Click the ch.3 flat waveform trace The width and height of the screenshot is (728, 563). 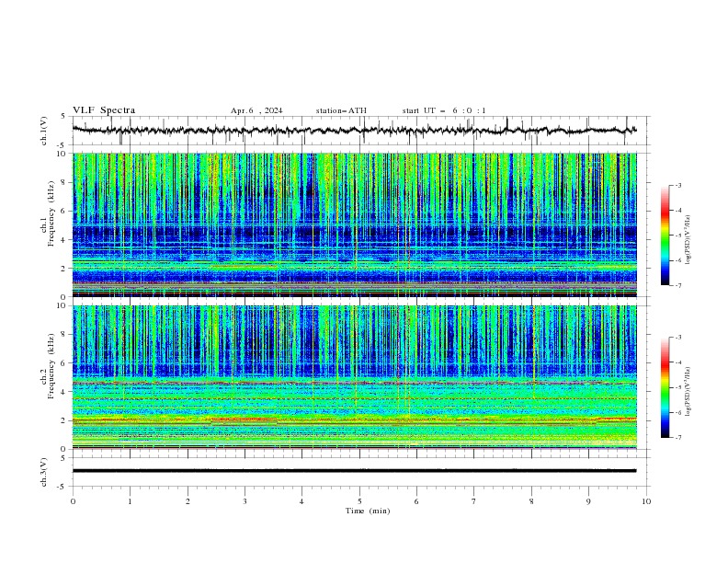pos(354,471)
